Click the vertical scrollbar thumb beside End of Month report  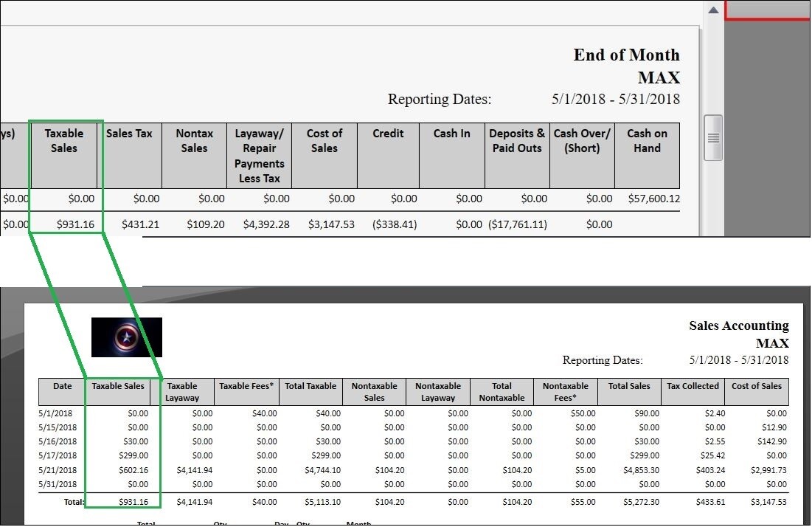[713, 138]
